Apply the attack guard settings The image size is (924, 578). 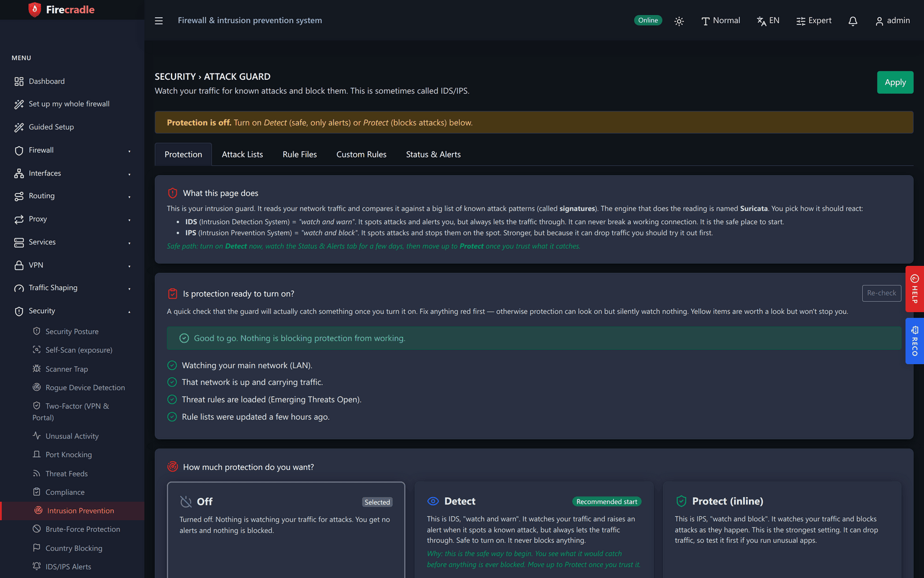[895, 82]
